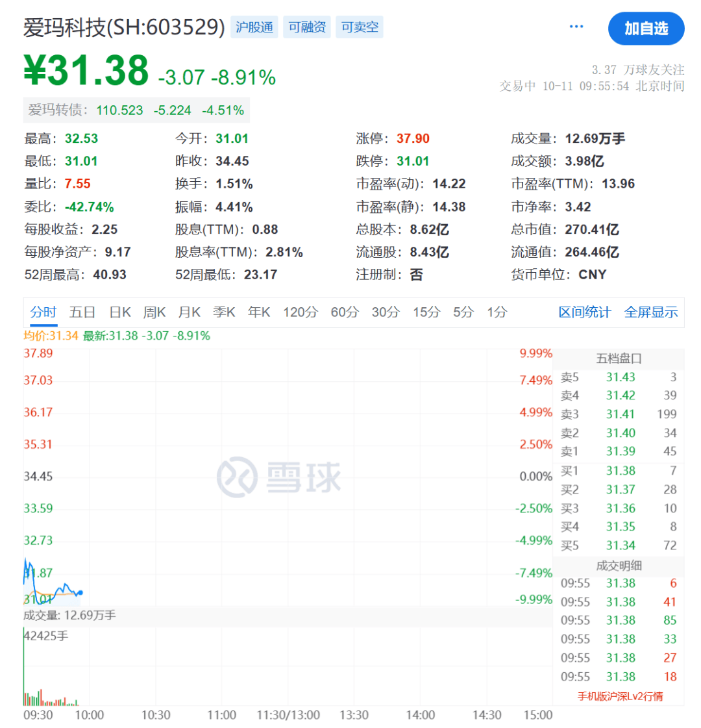701x728 pixels.
Task: Select the 1分 chart interval
Action: (x=497, y=312)
